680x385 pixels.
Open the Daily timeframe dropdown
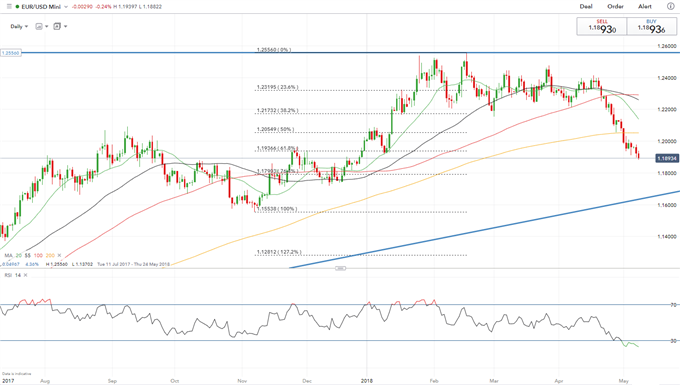pyautogui.click(x=19, y=26)
